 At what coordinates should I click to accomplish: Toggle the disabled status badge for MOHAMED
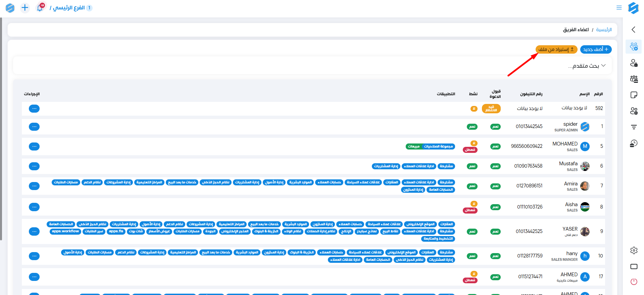[470, 150]
